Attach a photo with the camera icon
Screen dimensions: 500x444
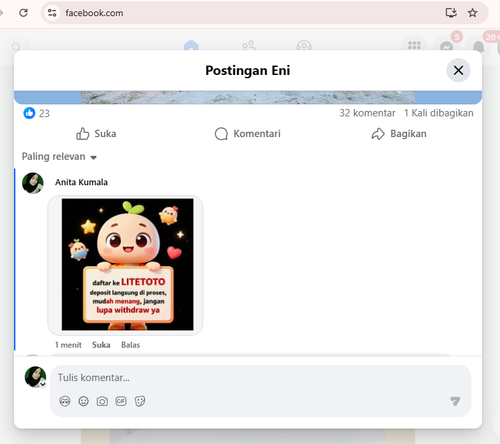[102, 401]
